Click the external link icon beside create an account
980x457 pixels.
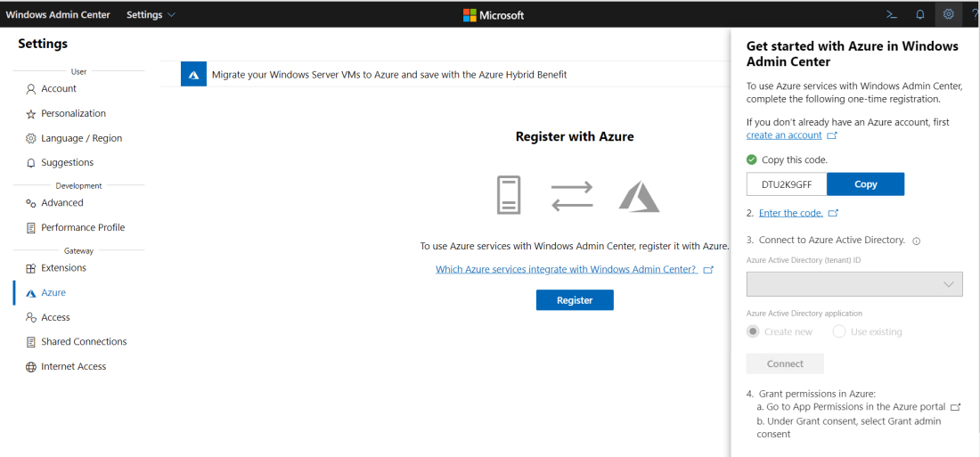832,136
